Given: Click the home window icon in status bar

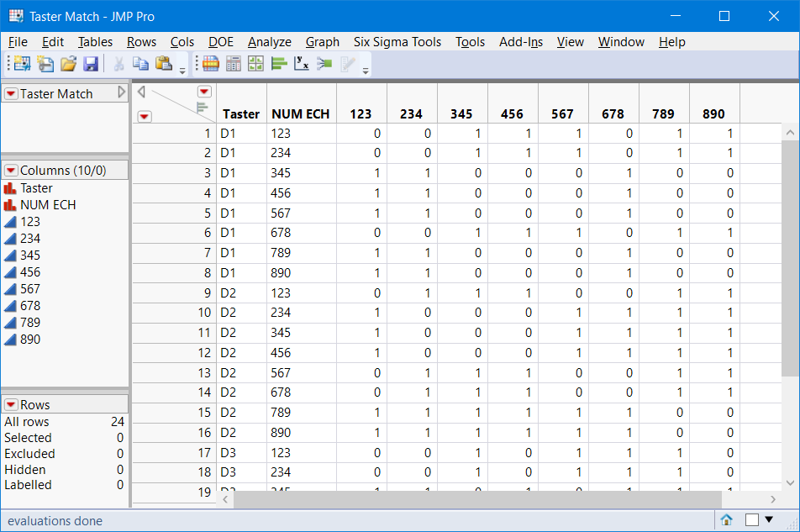Looking at the screenshot, I should 727,519.
